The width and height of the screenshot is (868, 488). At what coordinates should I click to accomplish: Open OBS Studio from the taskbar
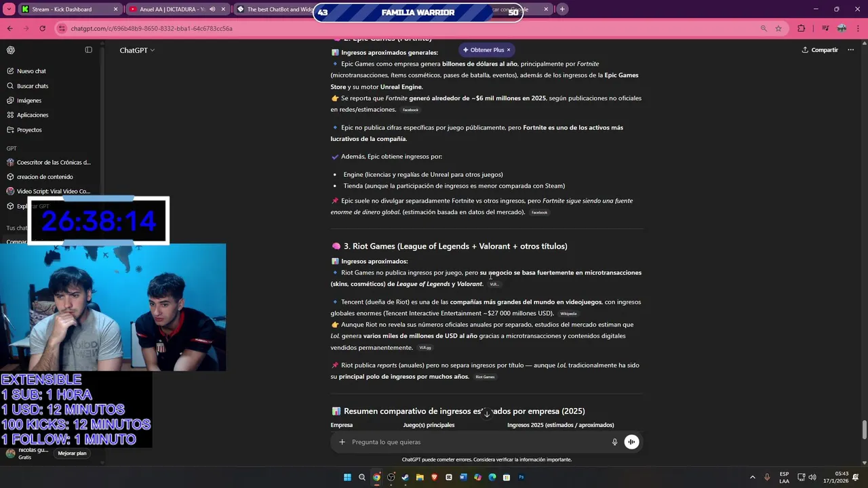click(x=391, y=477)
